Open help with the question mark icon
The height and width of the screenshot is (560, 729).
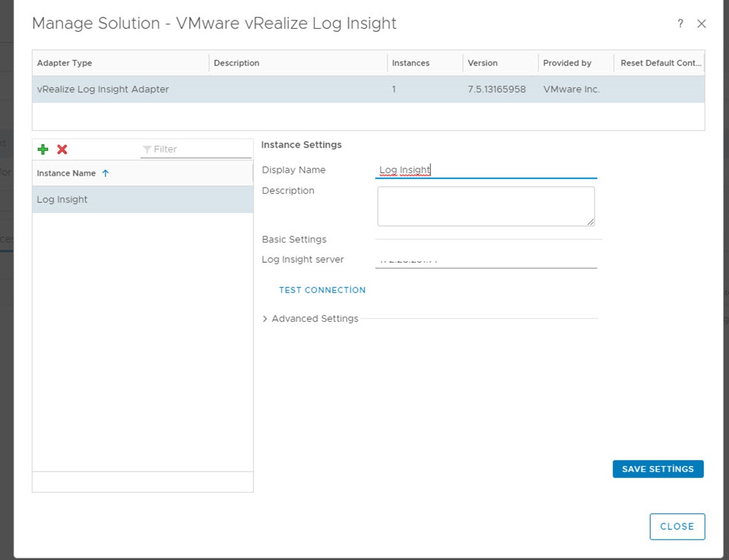[680, 24]
